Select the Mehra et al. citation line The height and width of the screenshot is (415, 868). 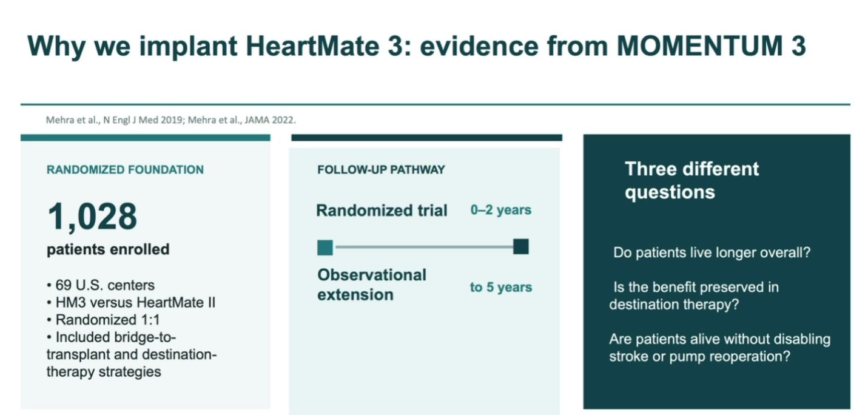pos(171,120)
